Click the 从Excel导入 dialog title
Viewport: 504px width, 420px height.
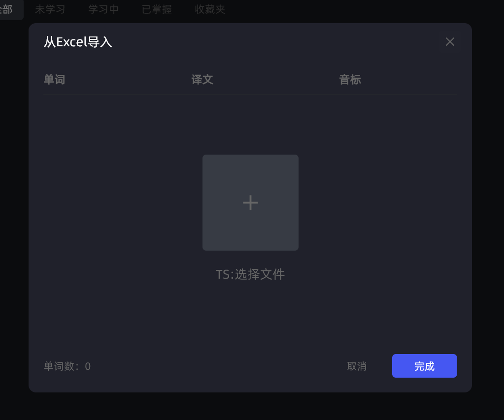point(78,42)
